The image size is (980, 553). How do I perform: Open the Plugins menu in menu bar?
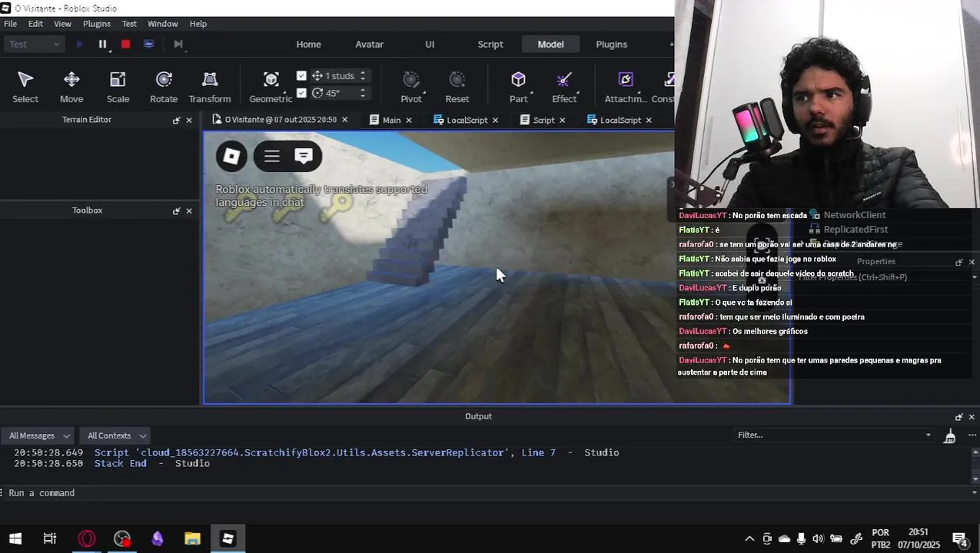pyautogui.click(x=97, y=24)
